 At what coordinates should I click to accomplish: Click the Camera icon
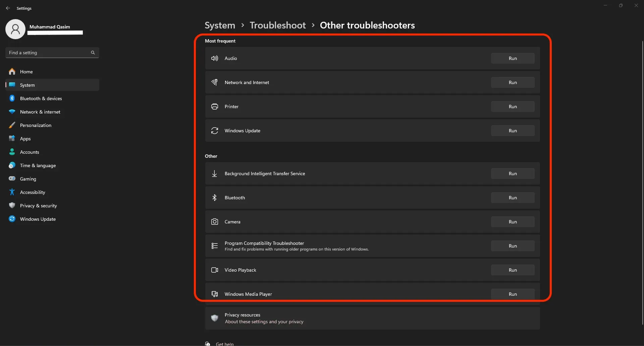[x=215, y=222]
